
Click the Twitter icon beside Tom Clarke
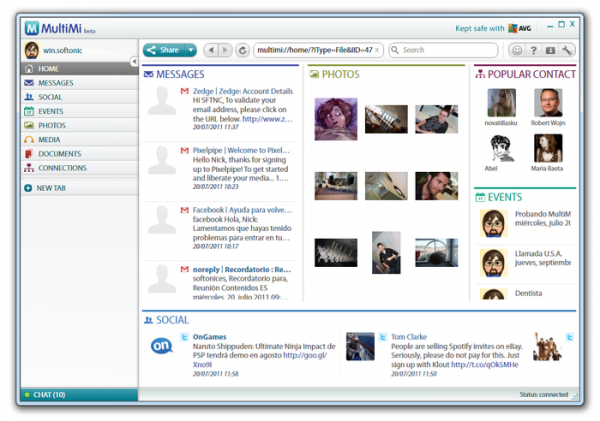click(383, 337)
